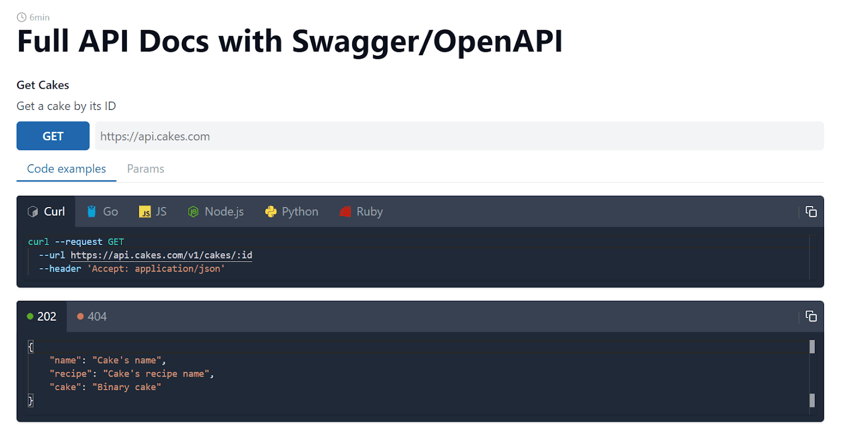This screenshot has height=439, width=868.
Task: Click the "curl --request GET" code line
Action: (76, 242)
